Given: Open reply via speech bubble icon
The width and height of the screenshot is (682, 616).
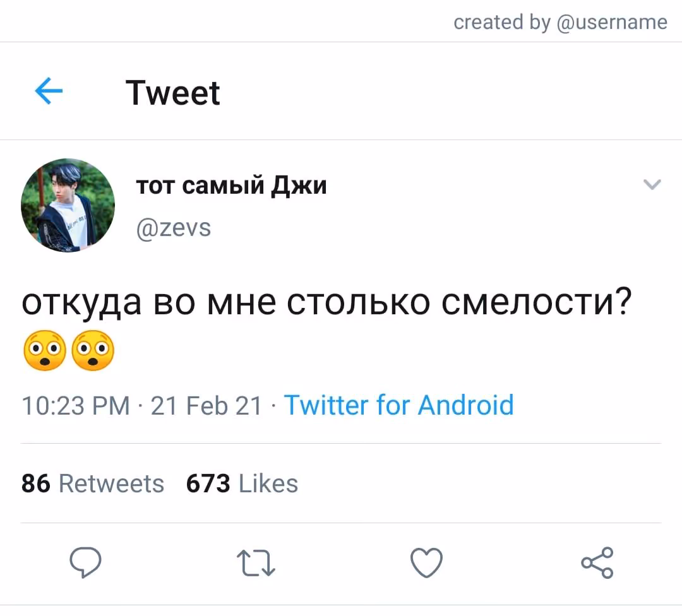Looking at the screenshot, I should tap(86, 562).
